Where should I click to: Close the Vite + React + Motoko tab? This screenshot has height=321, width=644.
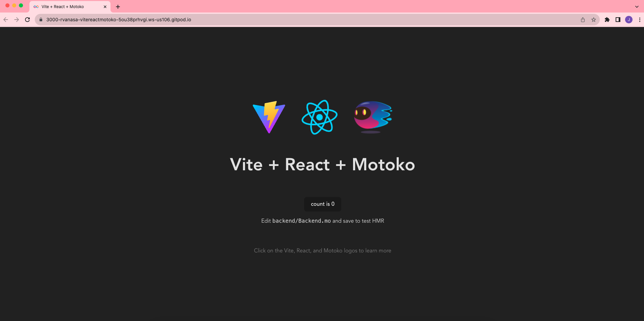pyautogui.click(x=105, y=7)
